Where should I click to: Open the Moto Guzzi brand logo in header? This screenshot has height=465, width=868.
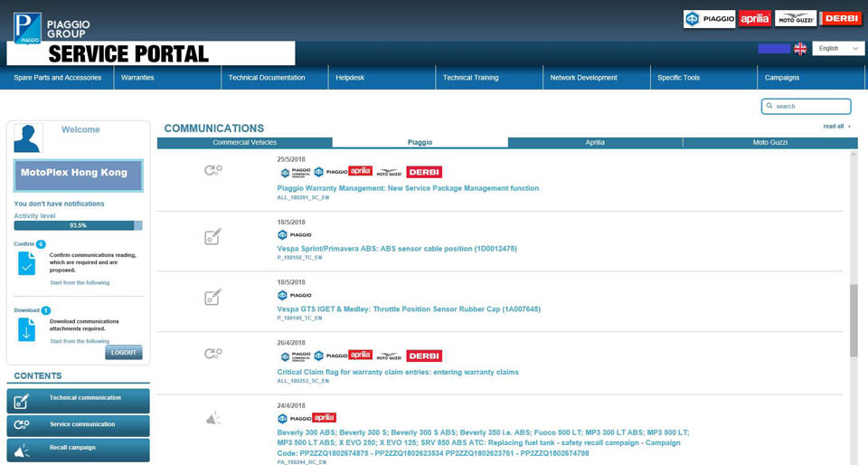pos(796,19)
